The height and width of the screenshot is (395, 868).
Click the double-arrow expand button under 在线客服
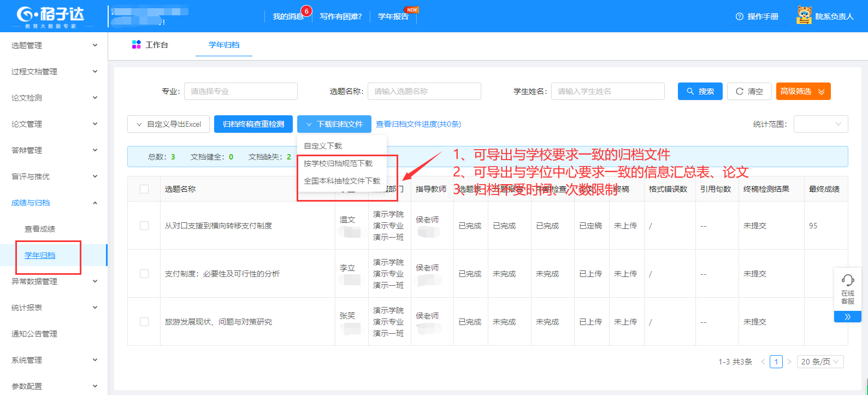click(847, 317)
